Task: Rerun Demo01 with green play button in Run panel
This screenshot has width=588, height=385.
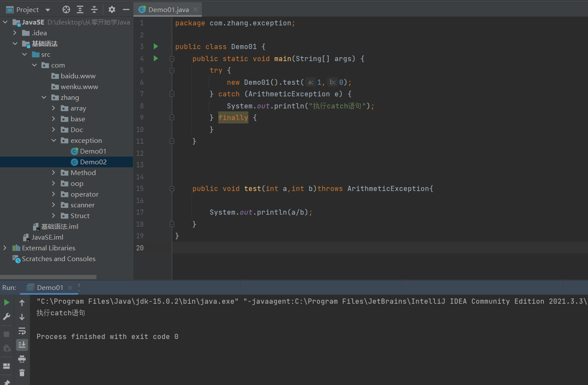Action: tap(6, 303)
